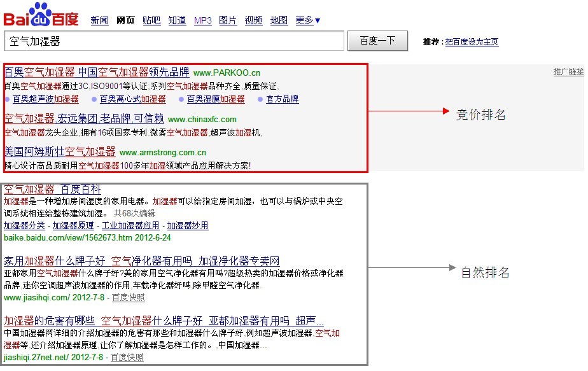Click 把百度设为主页 link
Viewport: 588px width, 371px height.
(x=472, y=41)
